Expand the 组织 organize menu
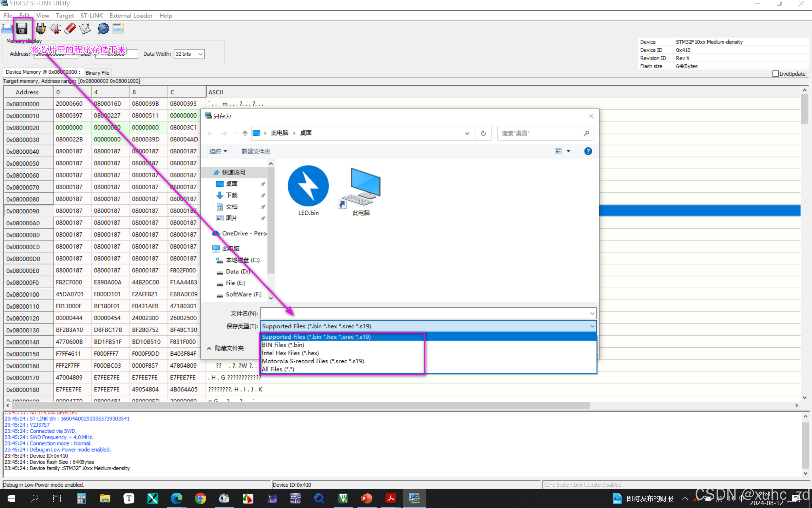This screenshot has width=812, height=508. 218,151
